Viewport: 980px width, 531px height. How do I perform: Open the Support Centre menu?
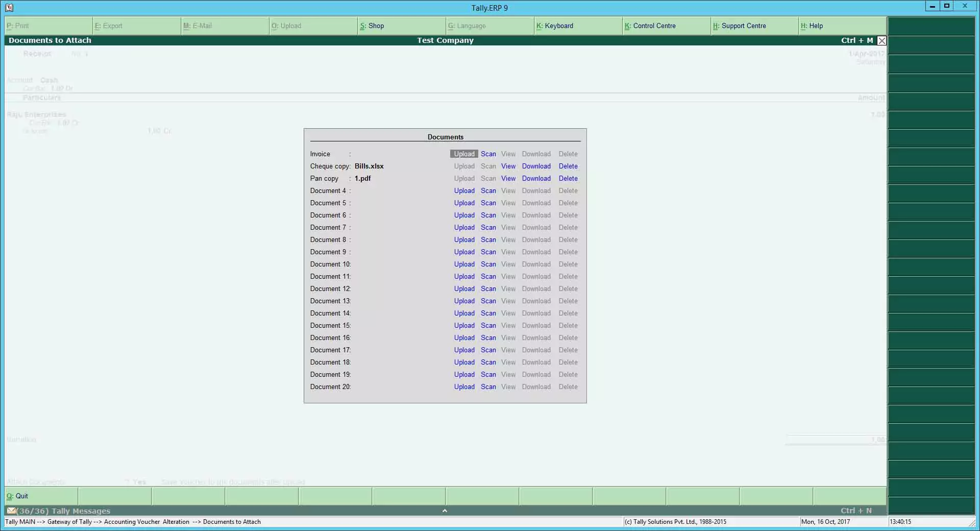[754, 26]
